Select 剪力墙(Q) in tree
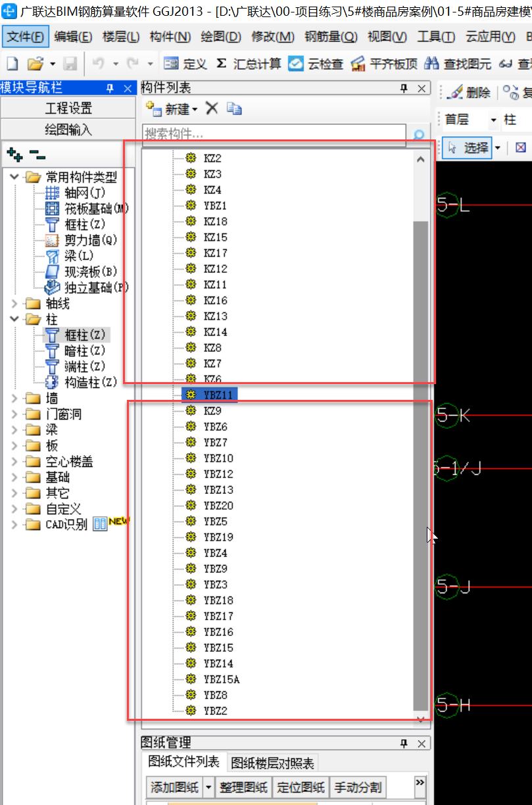Viewport: 532px width, 805px height. point(81,240)
